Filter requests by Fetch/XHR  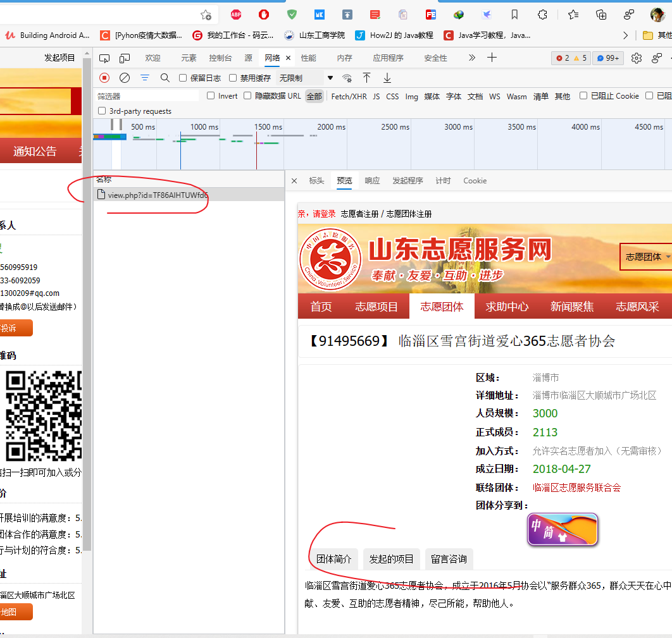(349, 96)
